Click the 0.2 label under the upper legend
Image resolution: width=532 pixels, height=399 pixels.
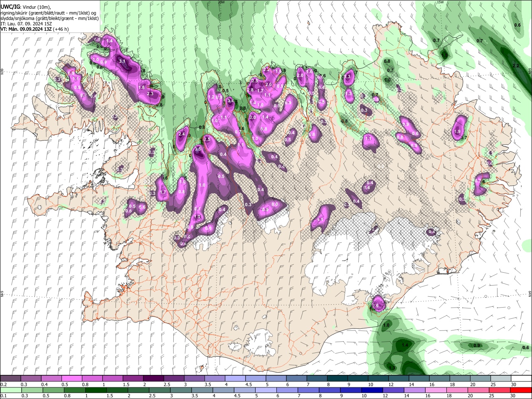pos(3,384)
